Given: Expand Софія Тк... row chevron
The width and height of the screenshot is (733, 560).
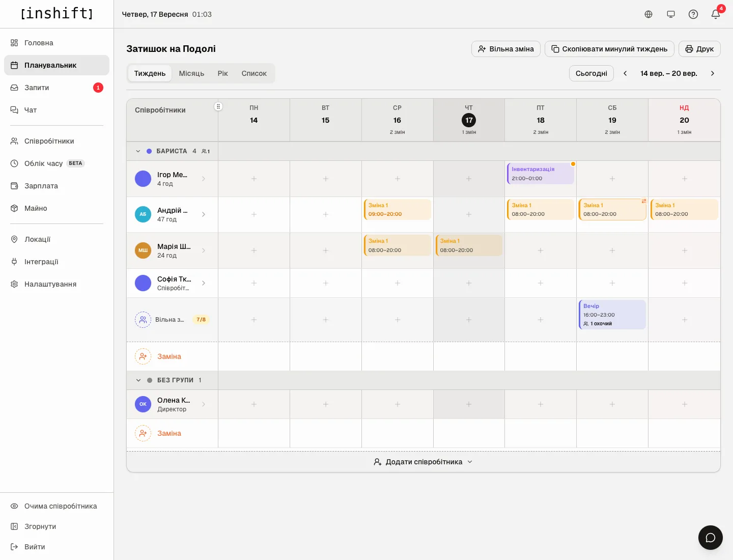Looking at the screenshot, I should (x=204, y=283).
